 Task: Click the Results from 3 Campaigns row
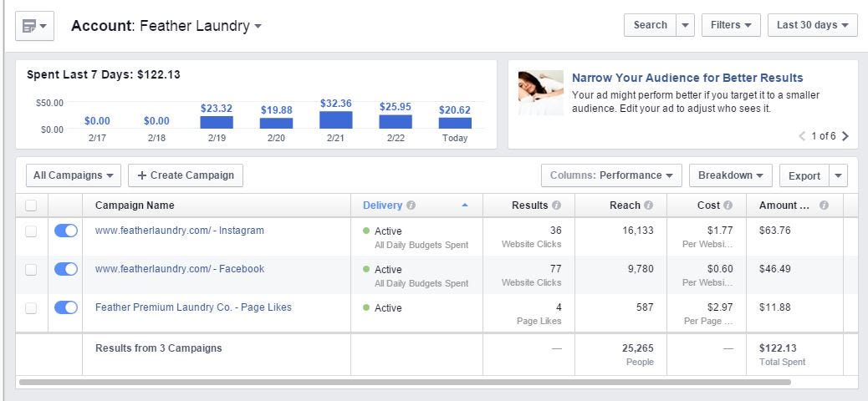(x=158, y=348)
